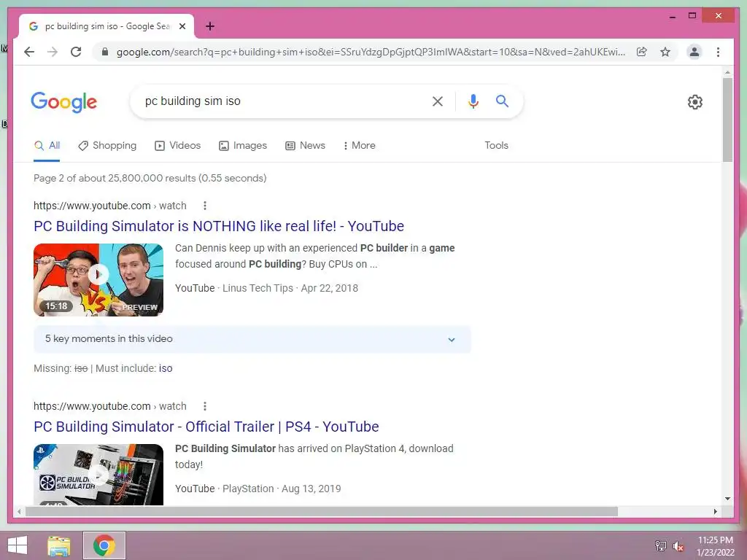
Task: Play the 15:18 Linus Tech Tips video thumbnail
Action: [x=98, y=280]
